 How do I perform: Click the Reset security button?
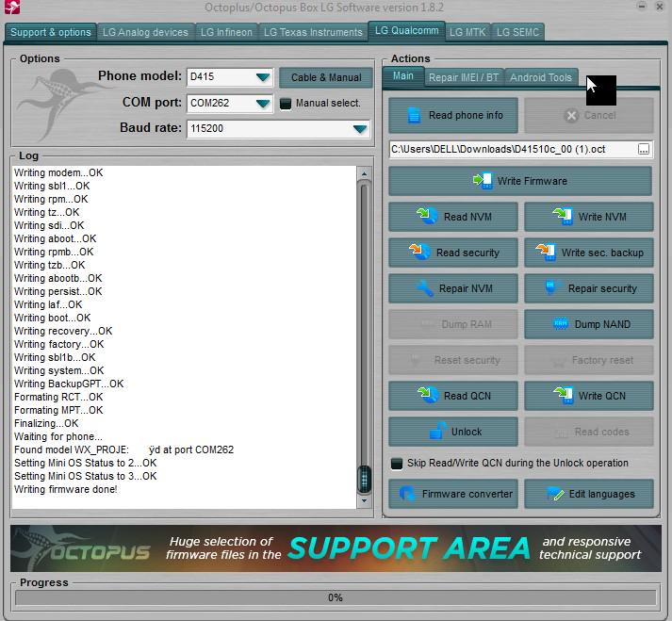coord(453,360)
